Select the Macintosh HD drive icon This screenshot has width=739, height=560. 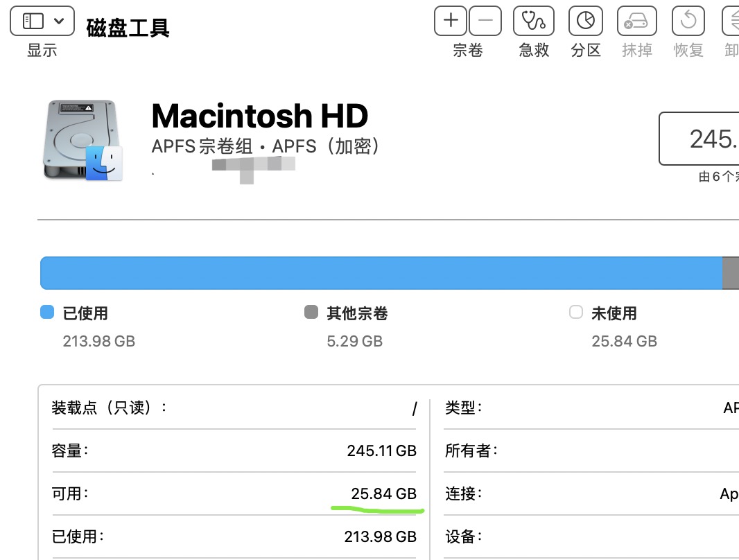pyautogui.click(x=82, y=141)
